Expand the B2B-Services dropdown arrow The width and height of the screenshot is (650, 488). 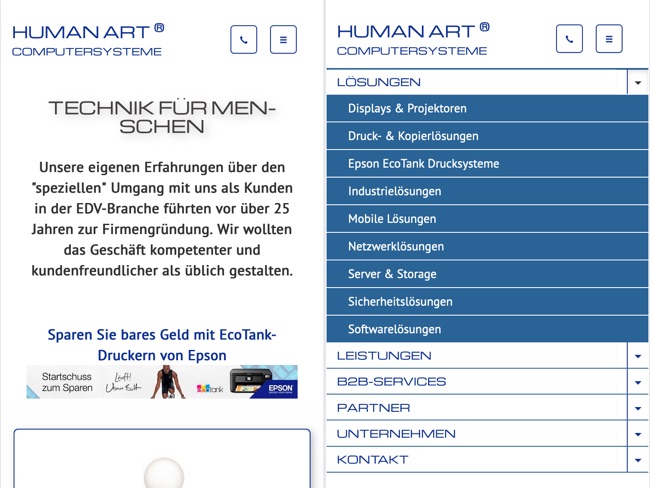click(x=637, y=382)
